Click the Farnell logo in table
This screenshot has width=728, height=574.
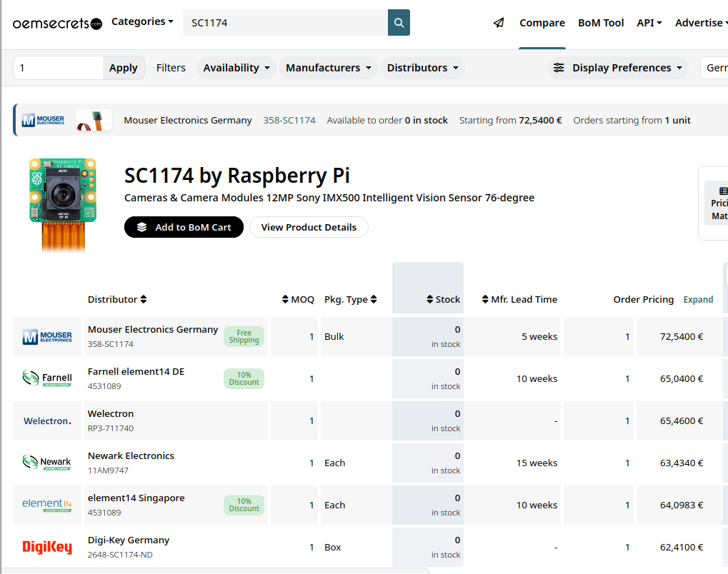(47, 378)
